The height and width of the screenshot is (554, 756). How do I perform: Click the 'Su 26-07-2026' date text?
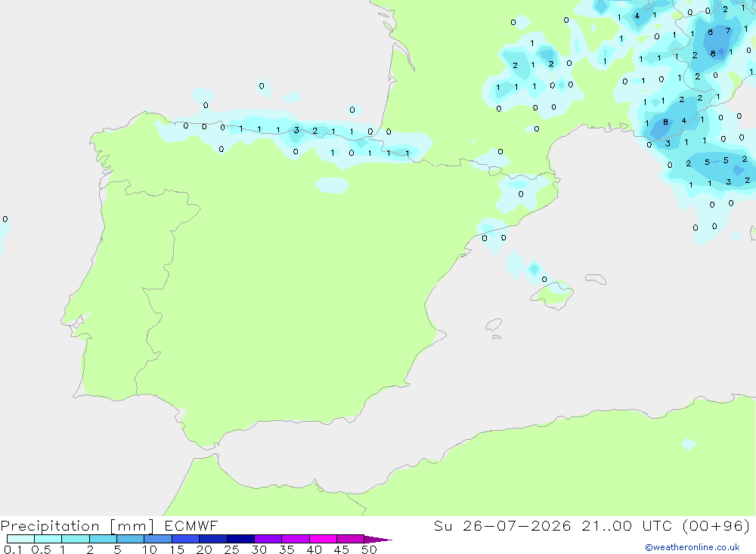point(502,525)
